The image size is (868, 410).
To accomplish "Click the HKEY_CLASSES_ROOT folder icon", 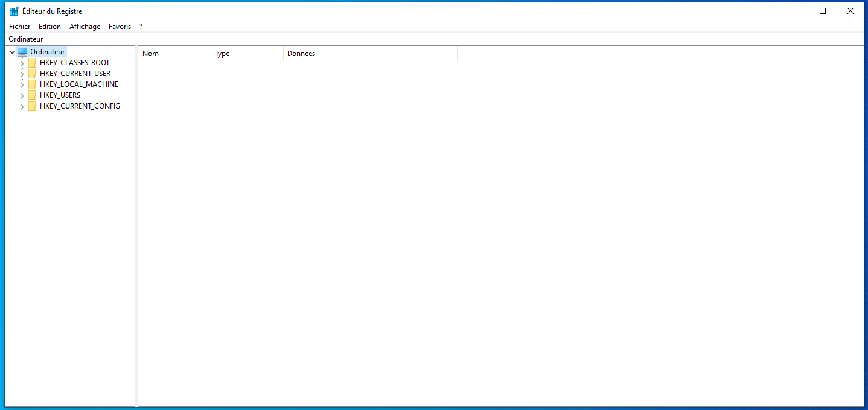I will click(32, 62).
